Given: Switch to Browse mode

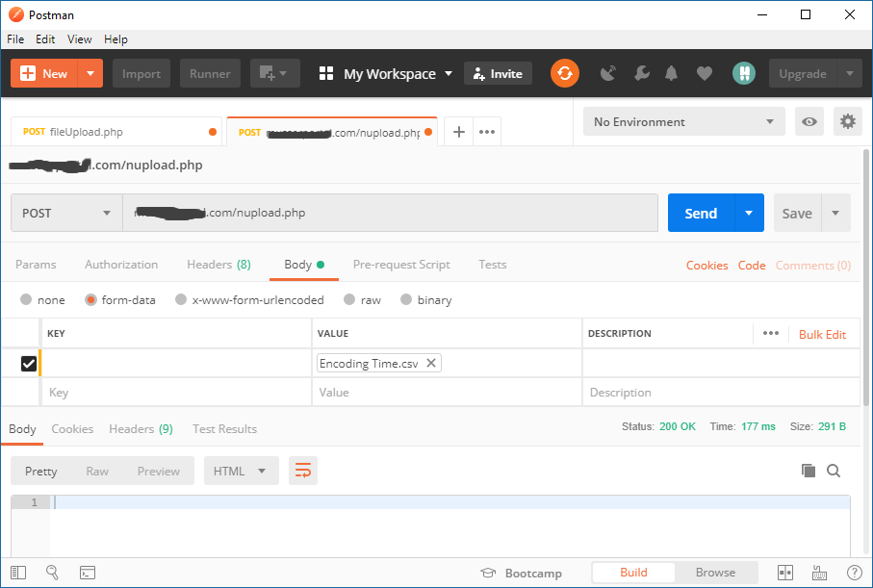Looking at the screenshot, I should click(x=715, y=573).
